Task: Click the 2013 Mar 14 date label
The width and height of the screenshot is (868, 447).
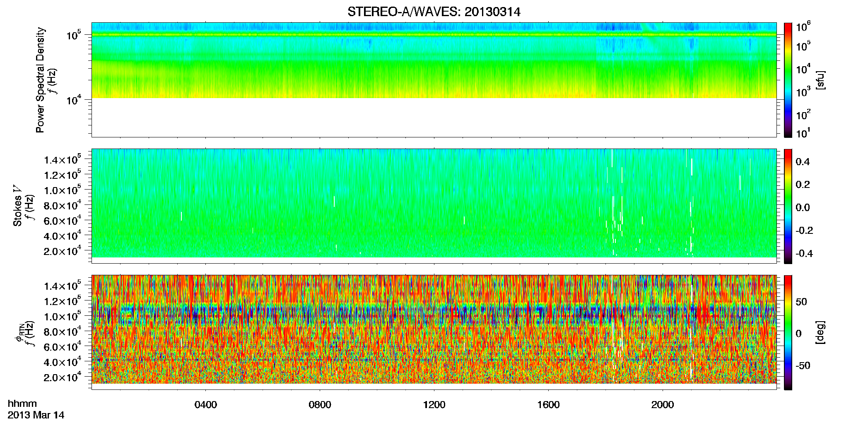Action: tap(36, 415)
